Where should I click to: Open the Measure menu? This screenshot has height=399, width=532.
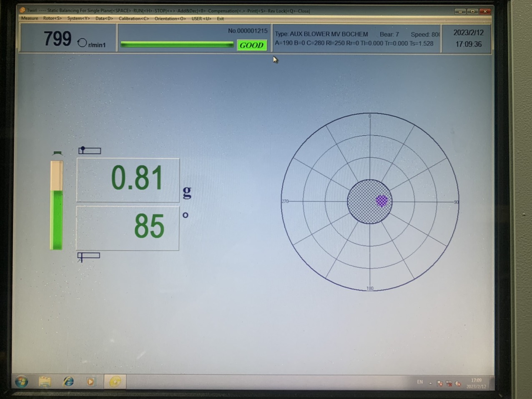(x=30, y=18)
